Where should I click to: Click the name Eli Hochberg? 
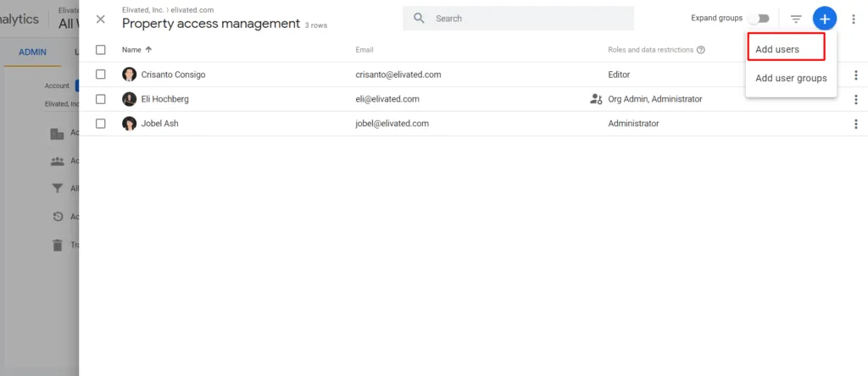click(x=165, y=100)
